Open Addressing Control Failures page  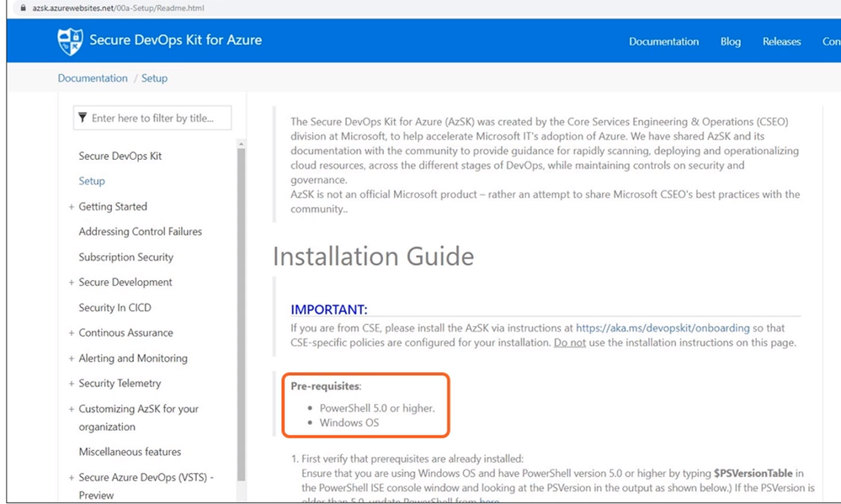click(141, 231)
